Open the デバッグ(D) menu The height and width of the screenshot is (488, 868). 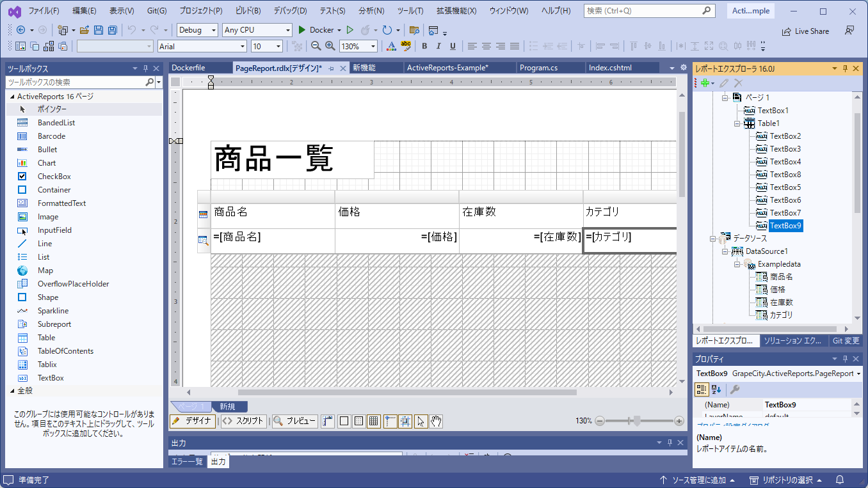pyautogui.click(x=290, y=11)
